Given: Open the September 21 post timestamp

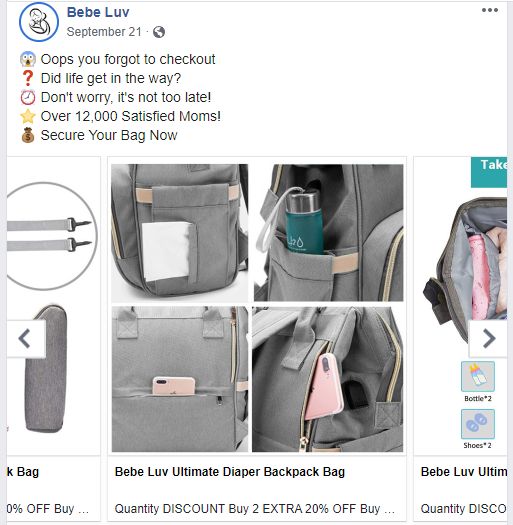Looking at the screenshot, I should tap(104, 32).
